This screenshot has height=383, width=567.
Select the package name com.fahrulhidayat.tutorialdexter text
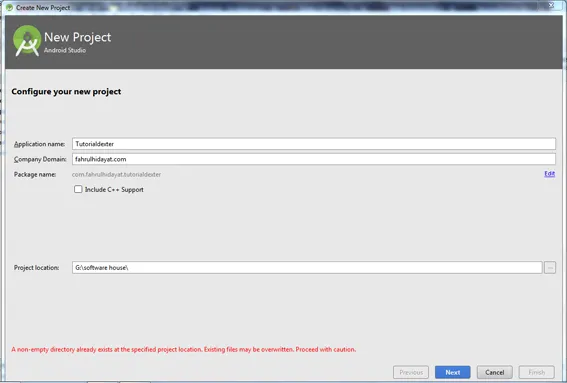pyautogui.click(x=116, y=174)
